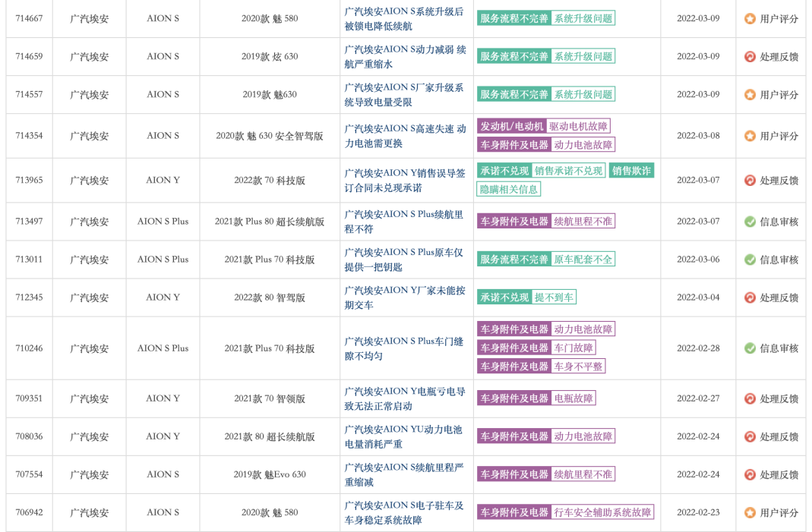Click the green 信息审核 icon in row 713497
Viewport: 812px width, 532px height.
[750, 222]
